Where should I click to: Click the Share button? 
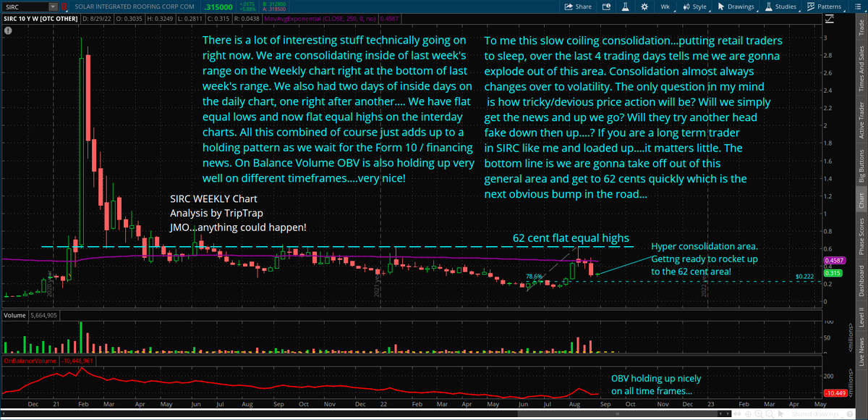click(577, 7)
